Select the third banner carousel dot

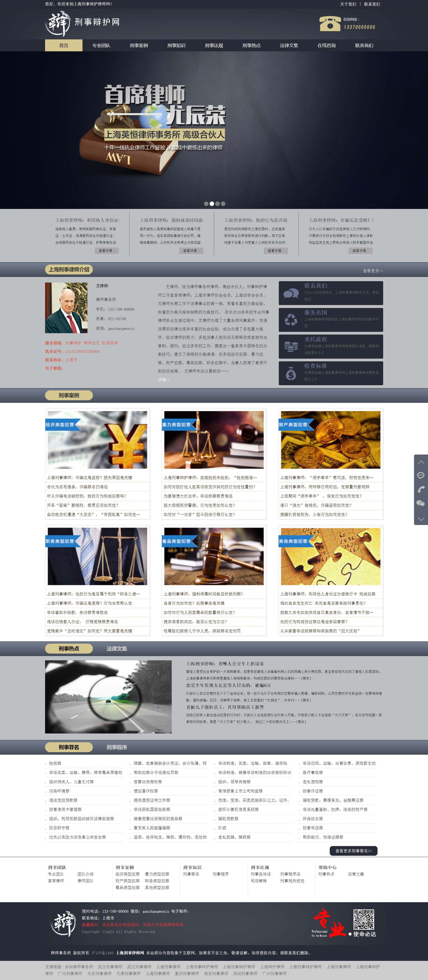tap(217, 204)
